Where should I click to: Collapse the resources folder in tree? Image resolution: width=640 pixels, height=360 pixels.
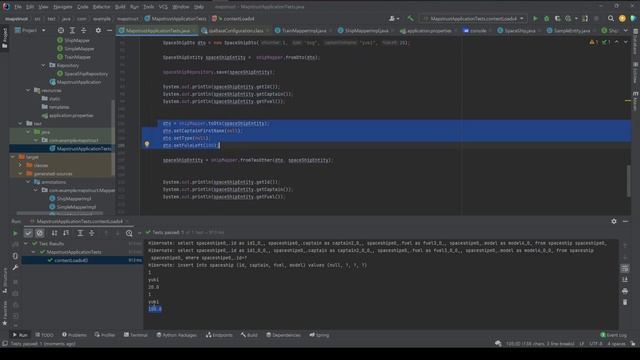[28, 90]
